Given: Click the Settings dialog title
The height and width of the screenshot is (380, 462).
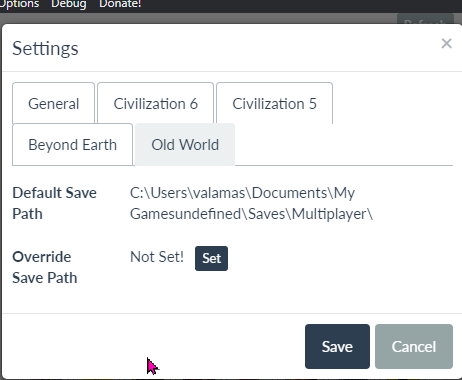Looking at the screenshot, I should click(x=45, y=49).
